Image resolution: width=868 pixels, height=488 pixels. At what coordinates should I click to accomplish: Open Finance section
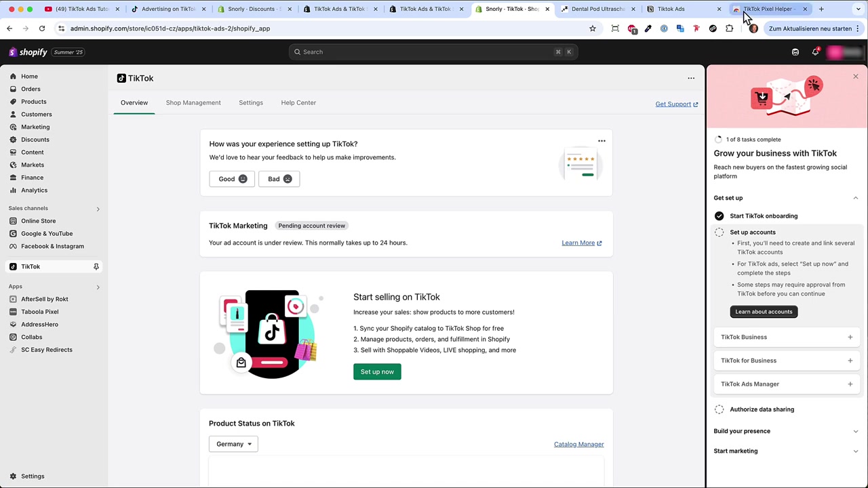[32, 178]
